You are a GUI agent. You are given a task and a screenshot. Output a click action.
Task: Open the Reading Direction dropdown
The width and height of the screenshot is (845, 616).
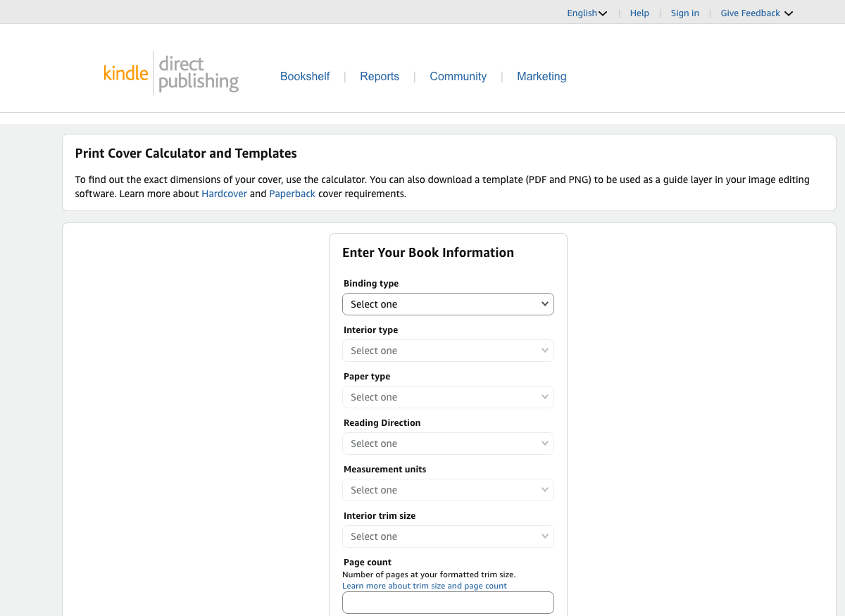[x=448, y=444]
